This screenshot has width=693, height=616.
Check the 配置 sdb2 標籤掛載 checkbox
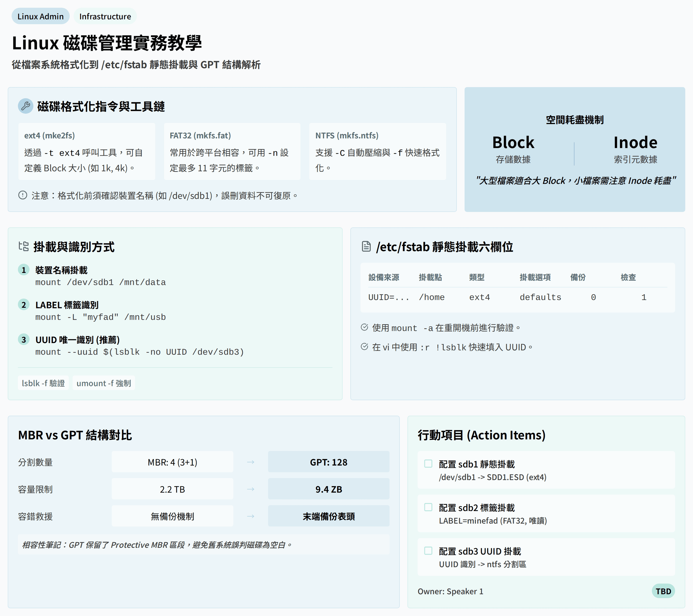pos(428,507)
